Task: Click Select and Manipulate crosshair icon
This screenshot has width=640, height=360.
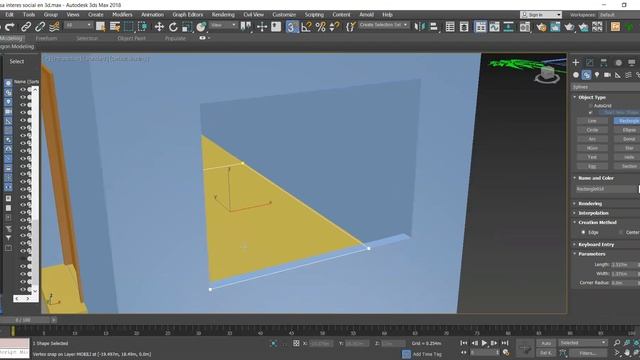Action: coord(262,27)
